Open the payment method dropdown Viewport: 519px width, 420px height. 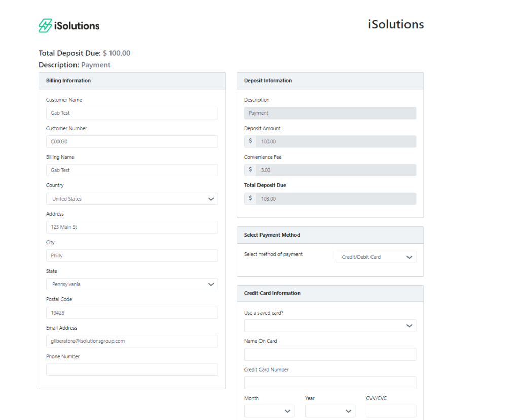tap(376, 257)
